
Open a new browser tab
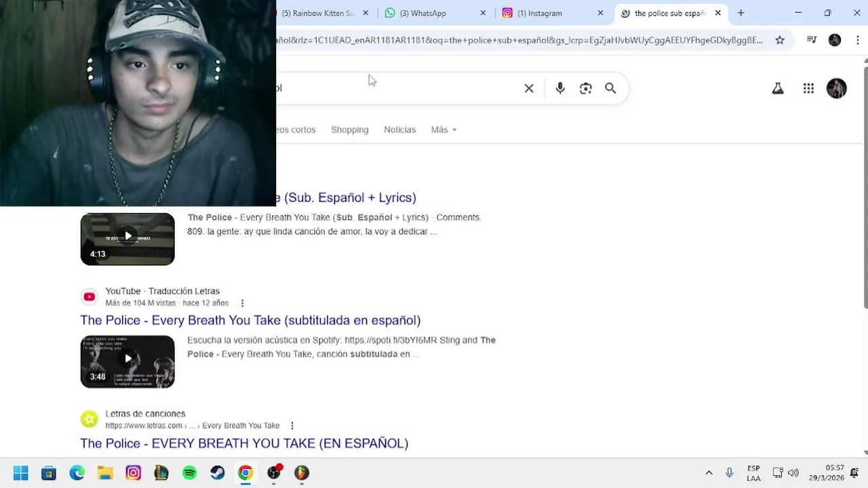(741, 13)
